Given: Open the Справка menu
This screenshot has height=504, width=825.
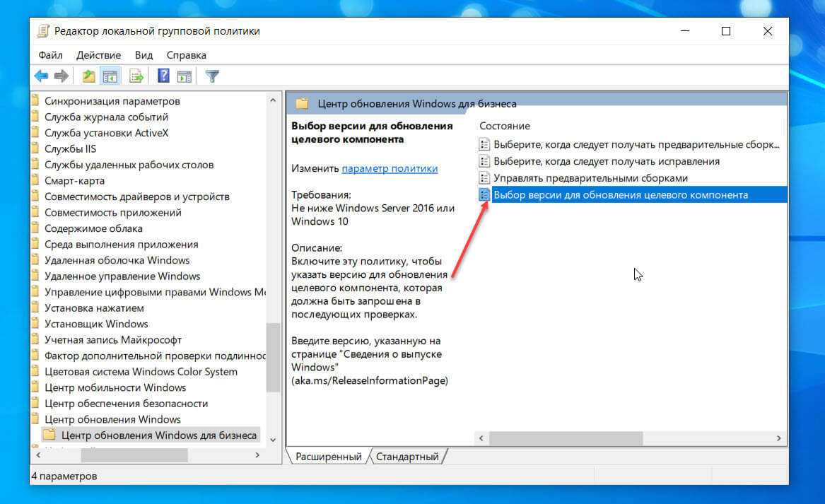Looking at the screenshot, I should [186, 55].
